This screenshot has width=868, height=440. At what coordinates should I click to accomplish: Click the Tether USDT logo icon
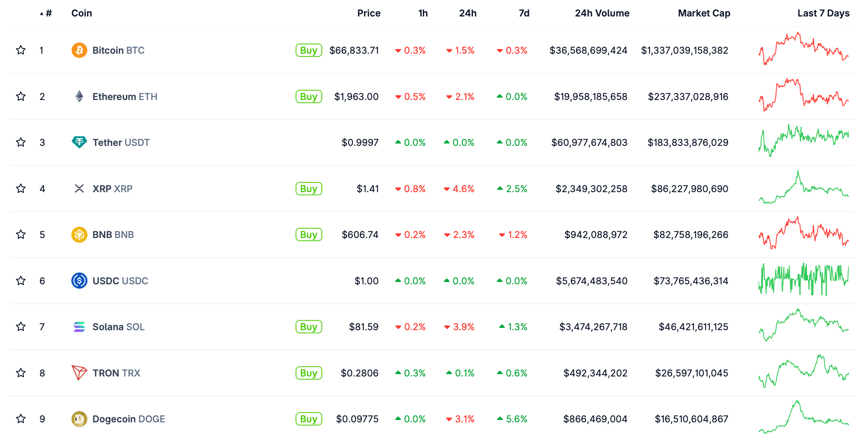click(79, 142)
